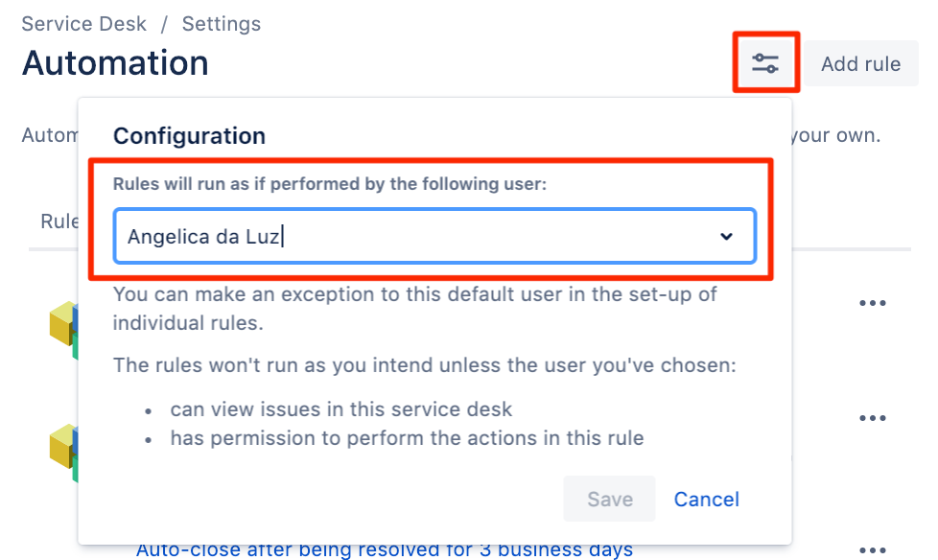Screen dimensions: 938x560
Task: Open the automation configuration sliders icon
Action: click(765, 63)
